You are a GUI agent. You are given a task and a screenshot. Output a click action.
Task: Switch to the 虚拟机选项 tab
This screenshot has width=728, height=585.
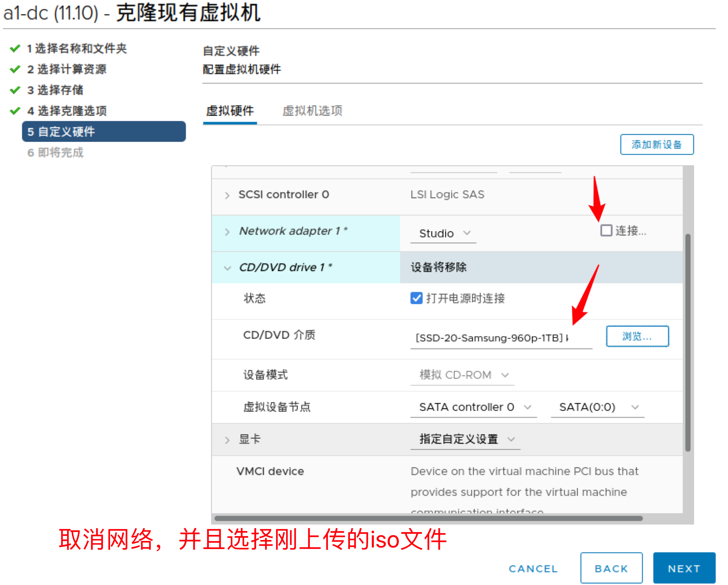312,111
